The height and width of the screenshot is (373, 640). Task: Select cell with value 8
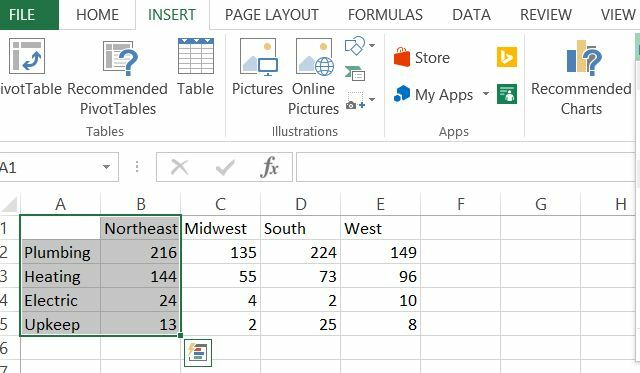pos(380,324)
